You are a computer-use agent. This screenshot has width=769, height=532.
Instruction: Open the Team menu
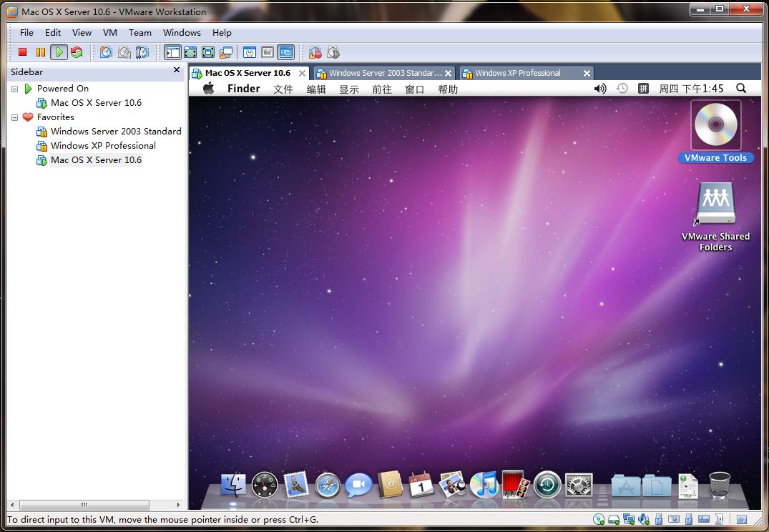click(x=139, y=33)
